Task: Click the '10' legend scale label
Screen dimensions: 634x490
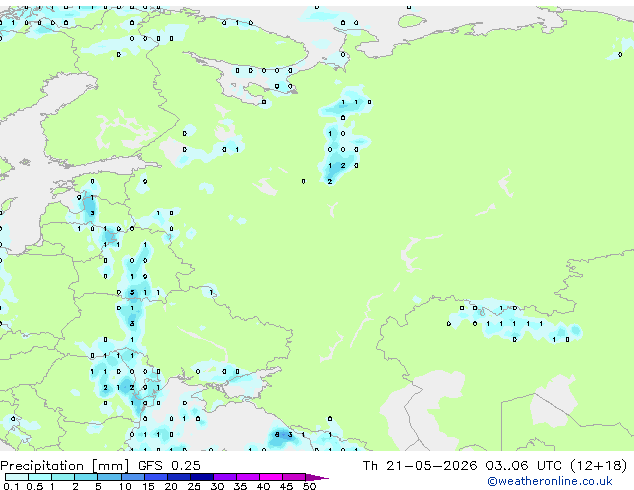Action: [x=125, y=486]
